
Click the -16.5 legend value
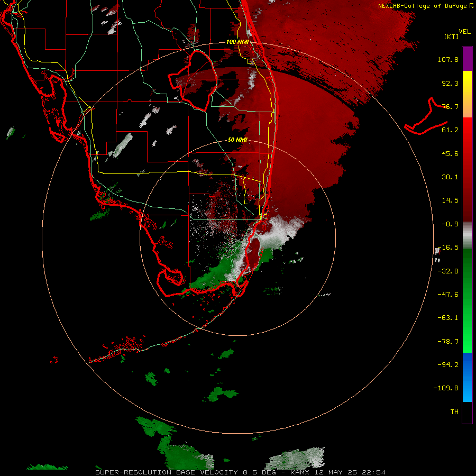448,248
